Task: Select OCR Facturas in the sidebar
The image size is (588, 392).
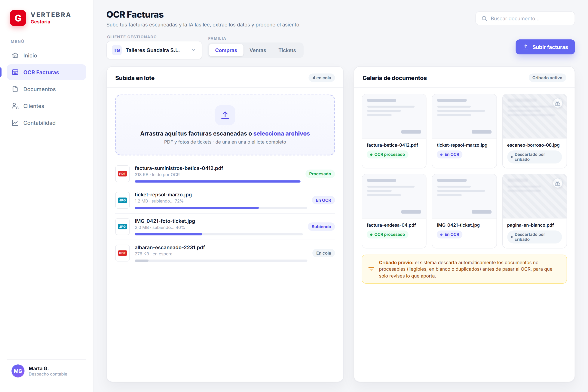Action: pyautogui.click(x=47, y=72)
